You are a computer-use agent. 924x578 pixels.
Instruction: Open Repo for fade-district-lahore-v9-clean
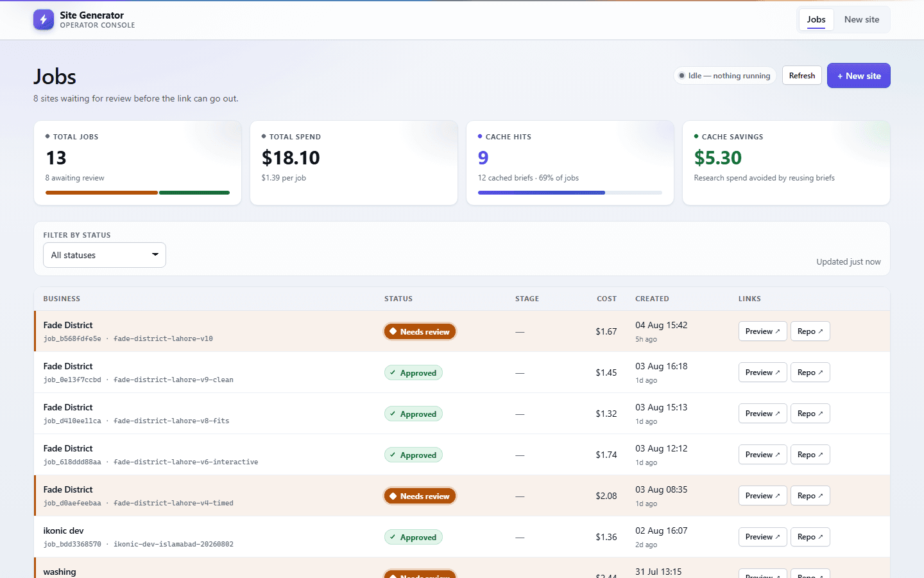coord(810,372)
